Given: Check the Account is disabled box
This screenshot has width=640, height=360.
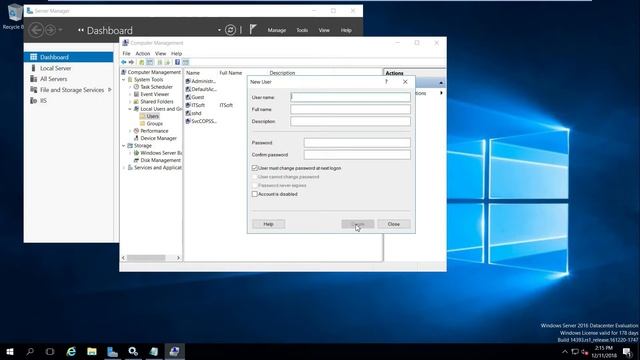Looking at the screenshot, I should pyautogui.click(x=255, y=194).
